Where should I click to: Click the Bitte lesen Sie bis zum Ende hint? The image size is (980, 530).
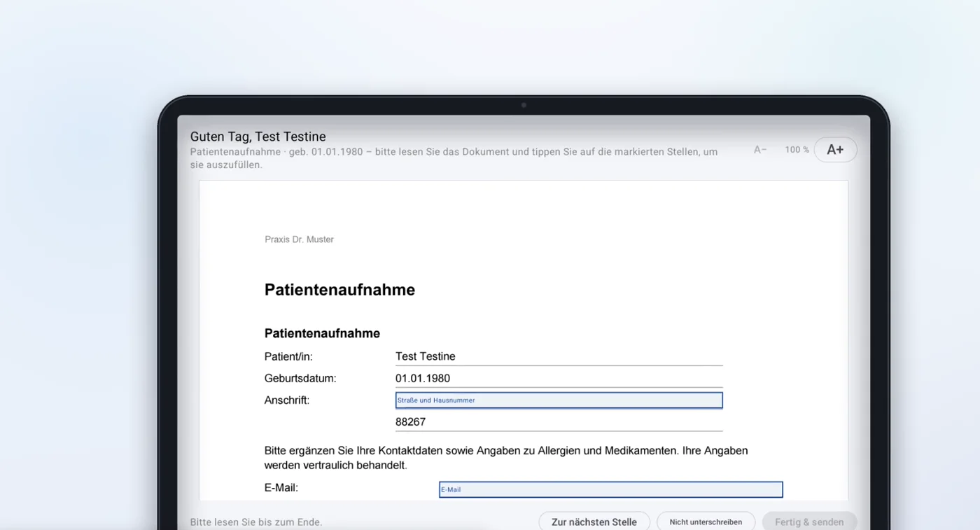point(256,522)
